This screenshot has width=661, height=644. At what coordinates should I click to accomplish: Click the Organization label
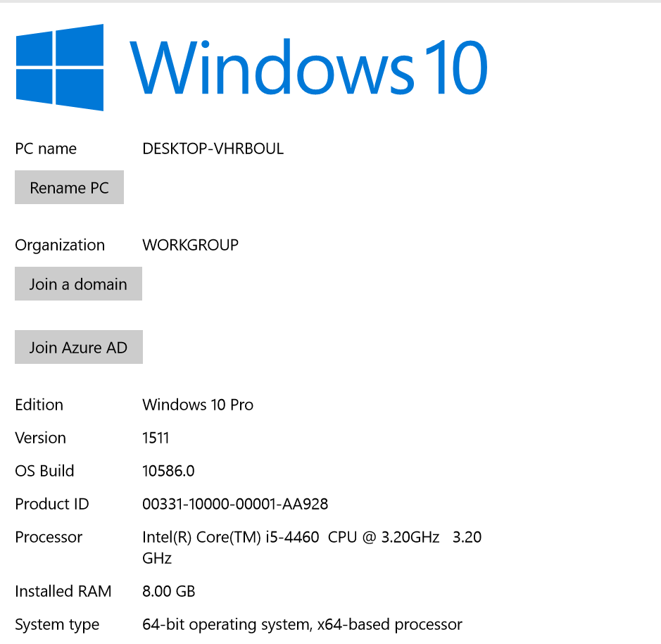click(x=60, y=246)
